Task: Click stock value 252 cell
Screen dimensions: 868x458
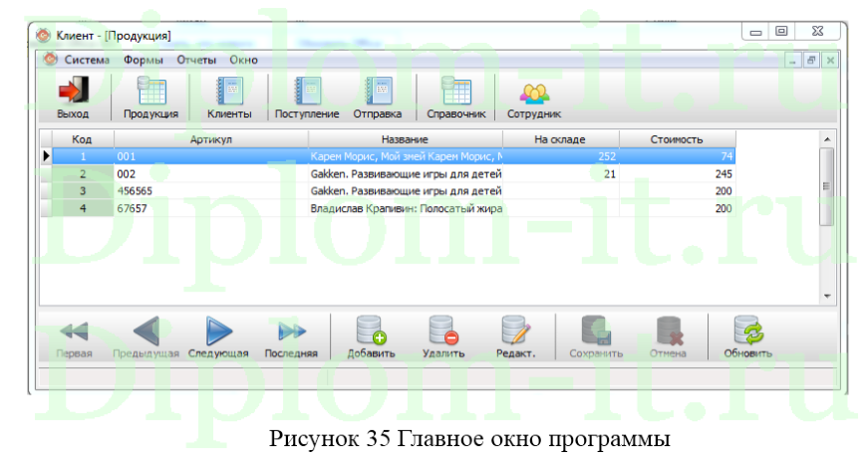Action: [560, 156]
